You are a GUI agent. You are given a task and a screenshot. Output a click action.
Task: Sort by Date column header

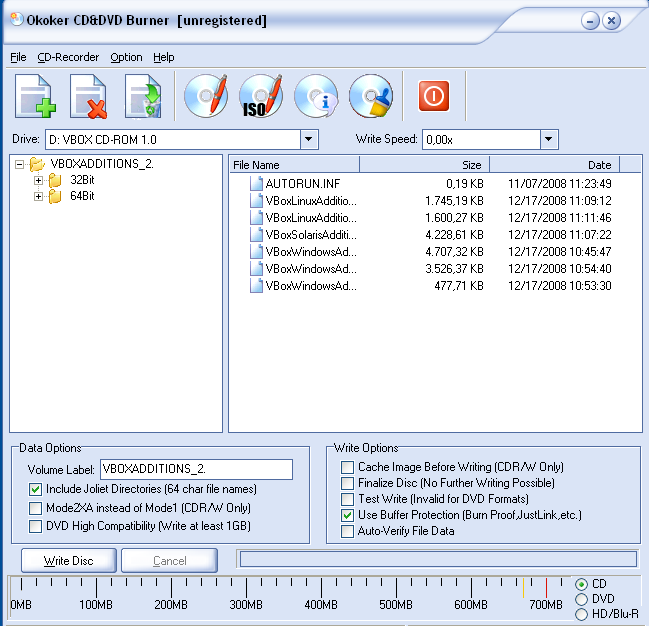coord(555,165)
